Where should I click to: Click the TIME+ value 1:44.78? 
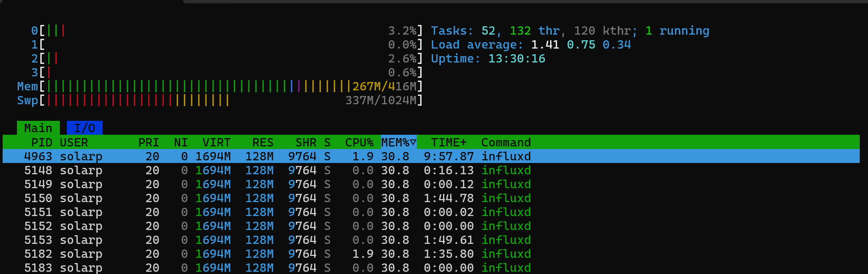pyautogui.click(x=449, y=198)
